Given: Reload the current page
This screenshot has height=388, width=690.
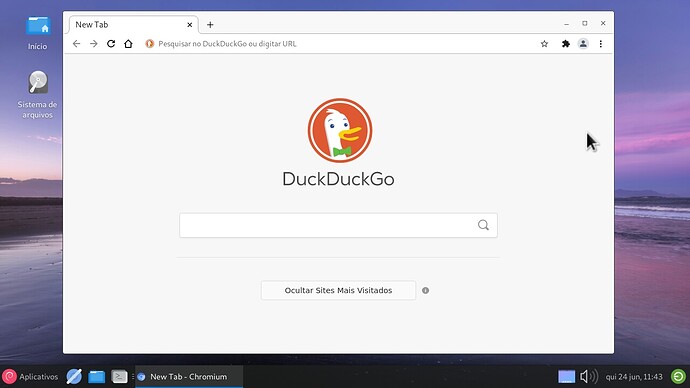Looking at the screenshot, I should (111, 44).
